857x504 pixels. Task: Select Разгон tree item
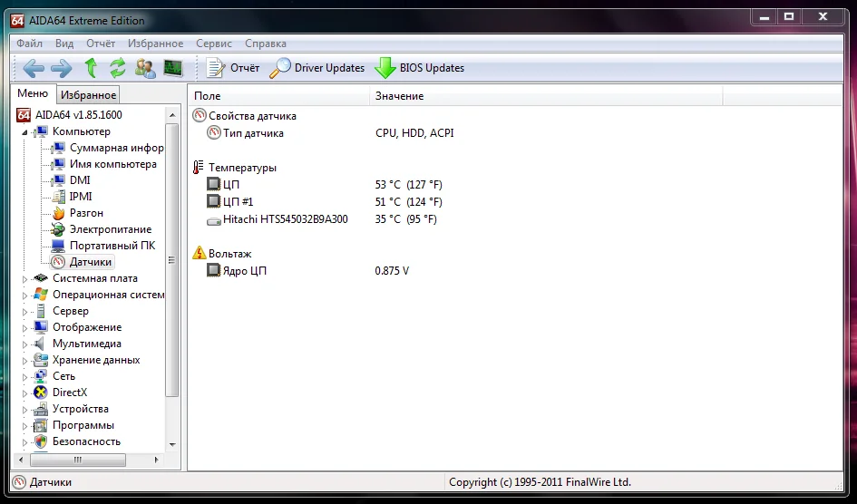86,213
